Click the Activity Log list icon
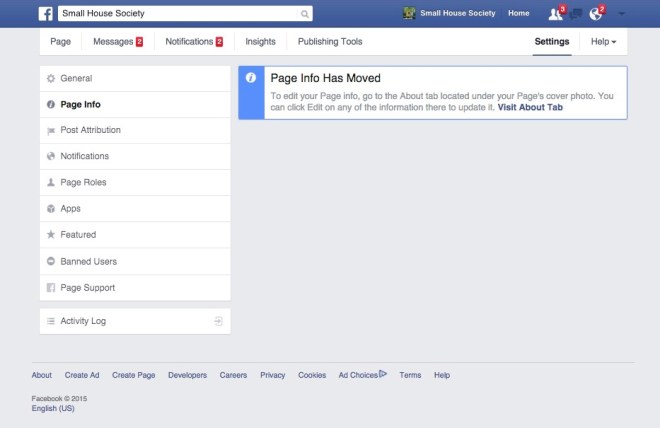This screenshot has height=428, width=660. [51, 321]
